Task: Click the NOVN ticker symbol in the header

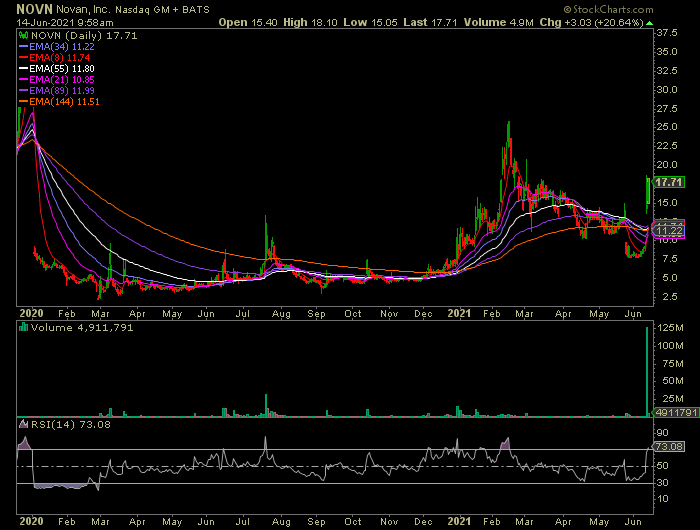Action: [x=34, y=9]
